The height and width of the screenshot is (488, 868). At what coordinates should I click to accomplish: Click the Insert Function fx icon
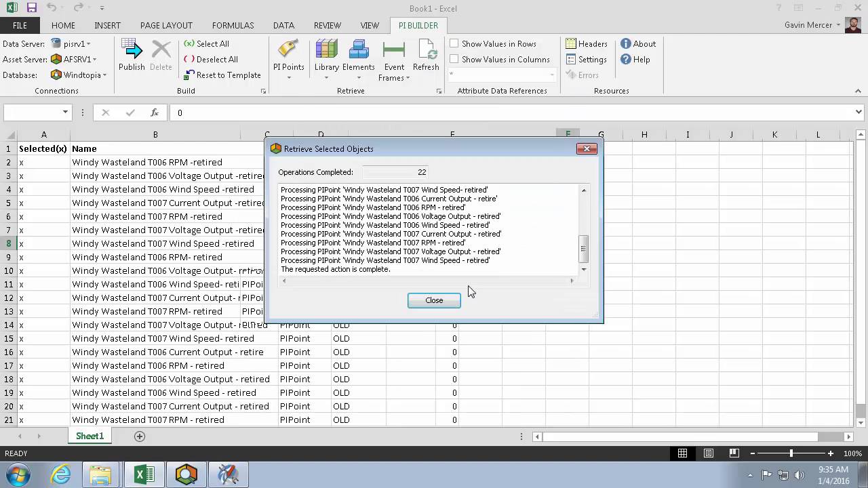pyautogui.click(x=155, y=113)
